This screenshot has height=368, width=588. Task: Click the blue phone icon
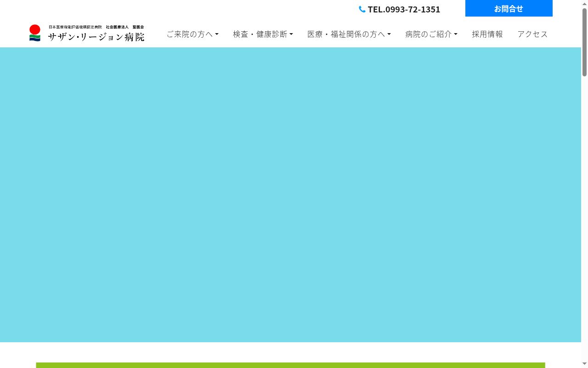(x=362, y=9)
